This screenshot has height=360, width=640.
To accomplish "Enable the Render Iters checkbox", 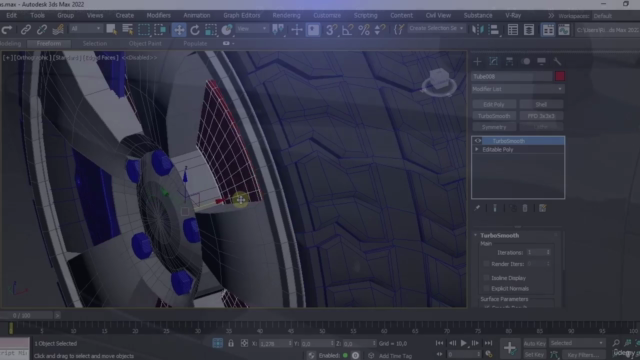I will pos(486,264).
